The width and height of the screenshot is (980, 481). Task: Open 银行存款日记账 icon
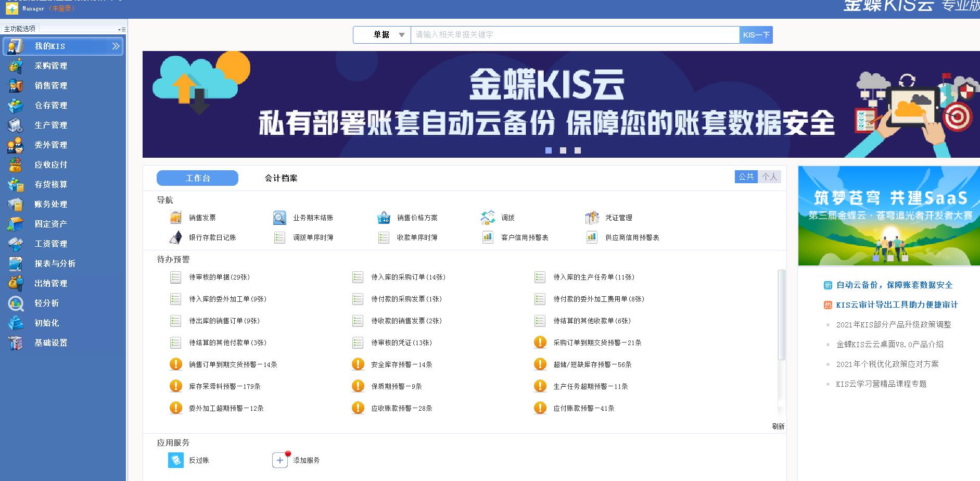pos(176,237)
